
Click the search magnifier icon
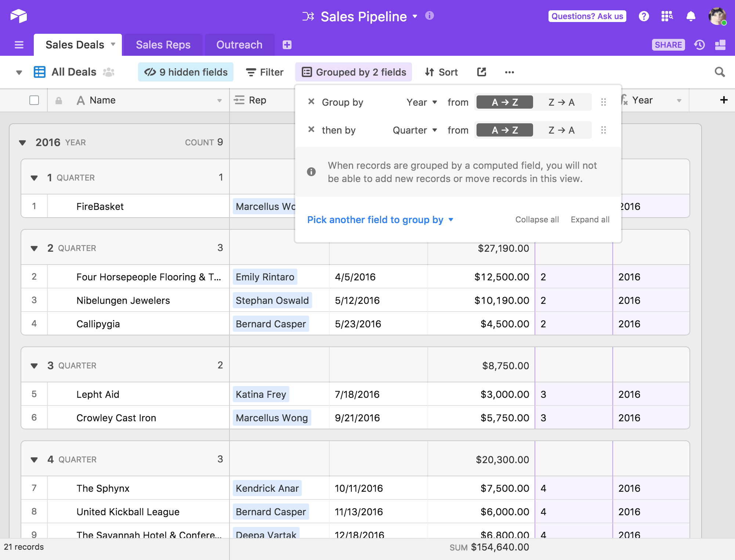tap(720, 72)
